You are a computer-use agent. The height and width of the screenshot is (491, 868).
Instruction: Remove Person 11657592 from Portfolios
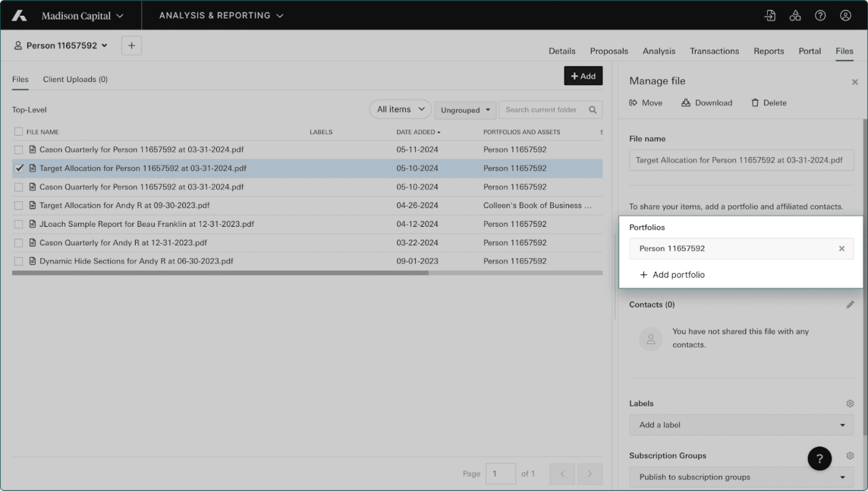(x=842, y=249)
